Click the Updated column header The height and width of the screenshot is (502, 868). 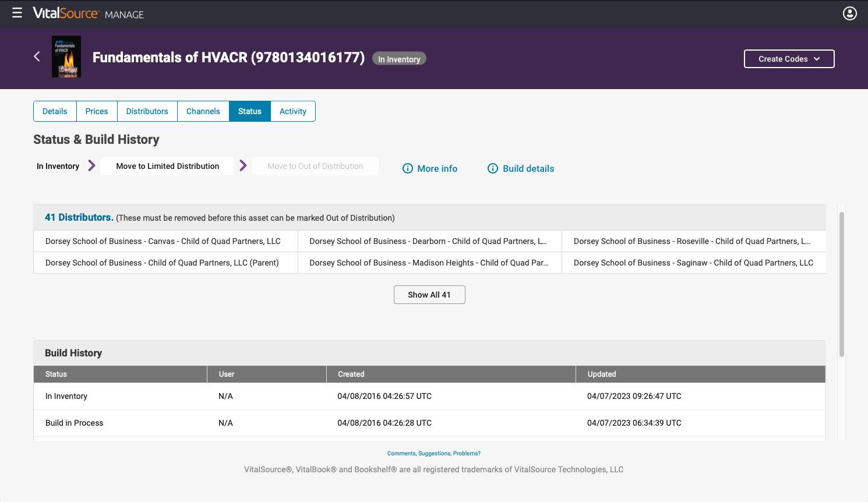701,374
